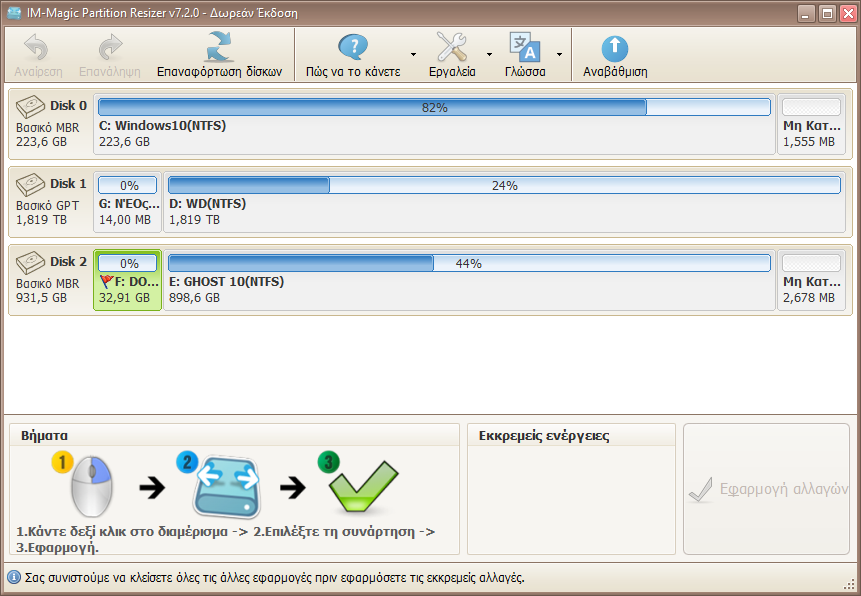The image size is (861, 596).
Task: Open the Πώς να το κάνετε help icon
Action: [x=353, y=47]
